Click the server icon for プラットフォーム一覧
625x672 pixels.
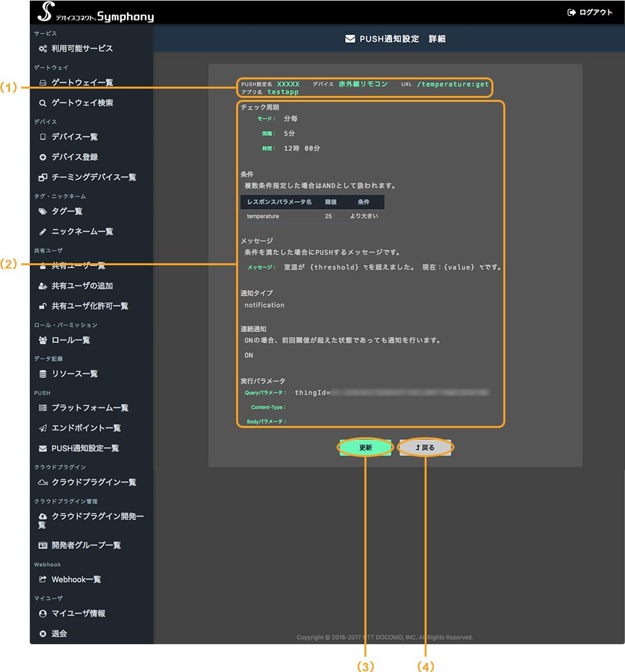[43, 408]
